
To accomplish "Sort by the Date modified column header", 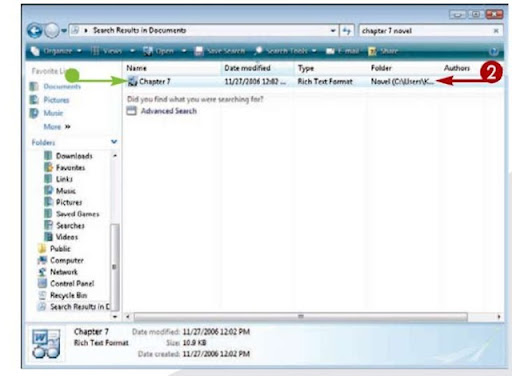I will pos(247,68).
